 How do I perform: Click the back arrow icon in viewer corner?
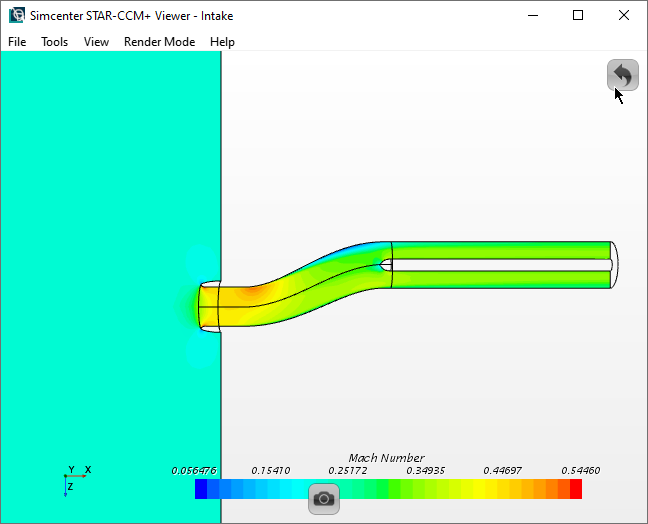pyautogui.click(x=623, y=75)
